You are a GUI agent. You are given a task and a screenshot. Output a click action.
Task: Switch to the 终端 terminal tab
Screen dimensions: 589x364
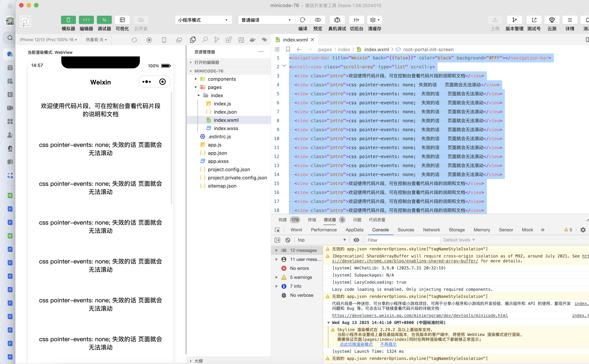[312, 220]
